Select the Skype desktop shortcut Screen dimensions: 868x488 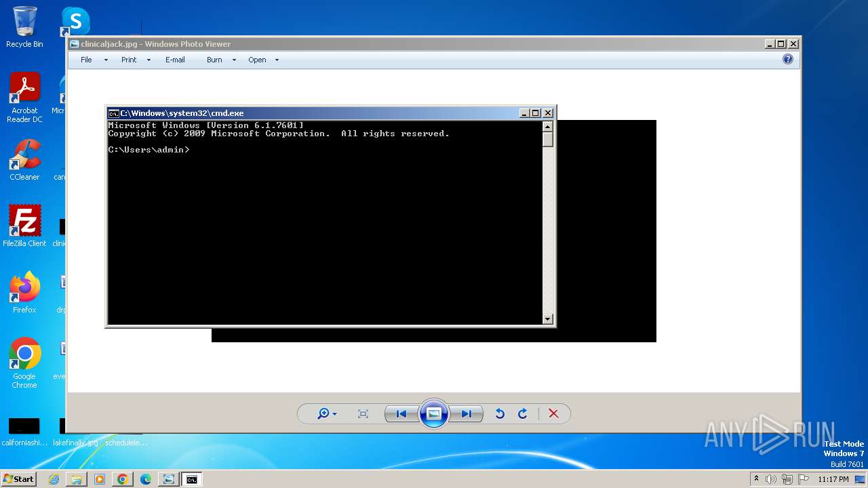(75, 21)
